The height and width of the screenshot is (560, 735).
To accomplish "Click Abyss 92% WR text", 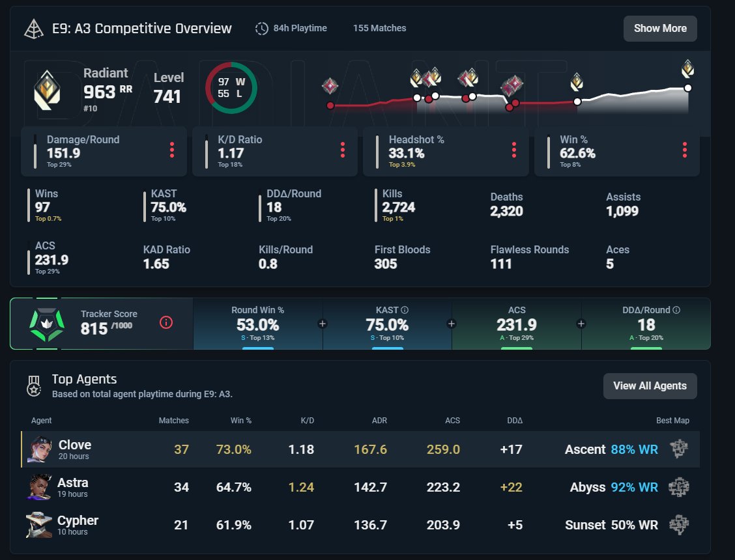I will tap(614, 487).
